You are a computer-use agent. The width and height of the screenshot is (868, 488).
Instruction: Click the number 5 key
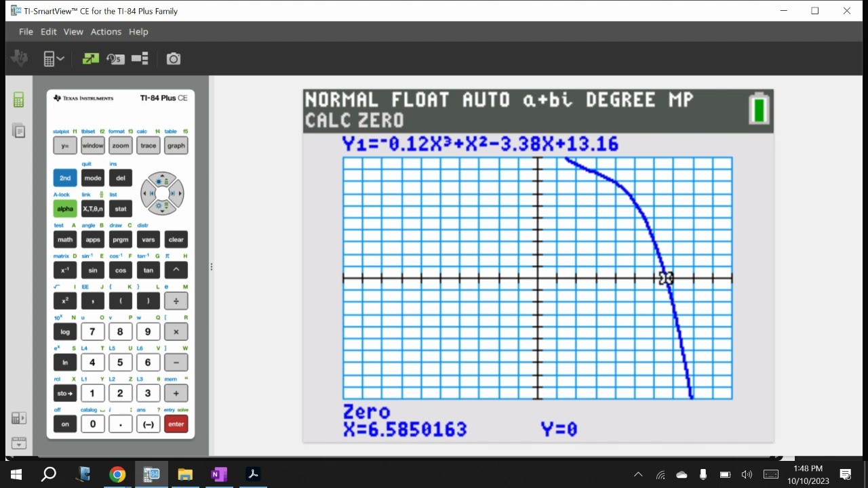[x=121, y=363]
